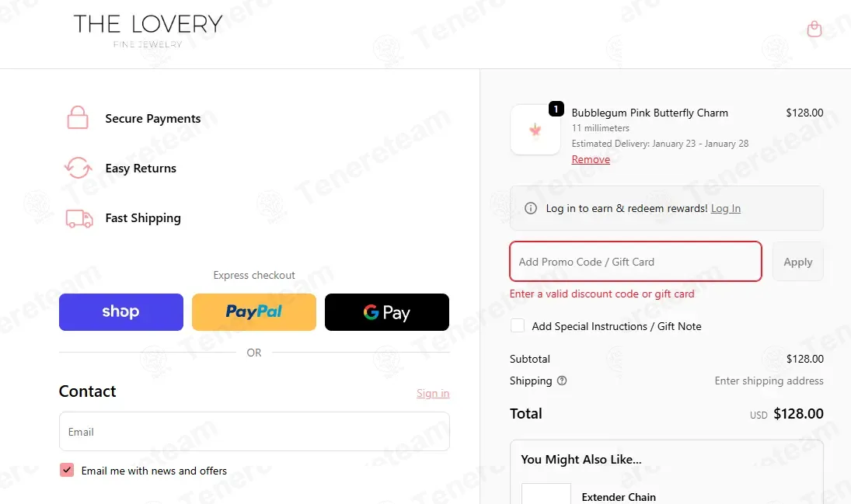The height and width of the screenshot is (504, 851).
Task: Click the Easy Returns arrows icon
Action: (x=78, y=168)
